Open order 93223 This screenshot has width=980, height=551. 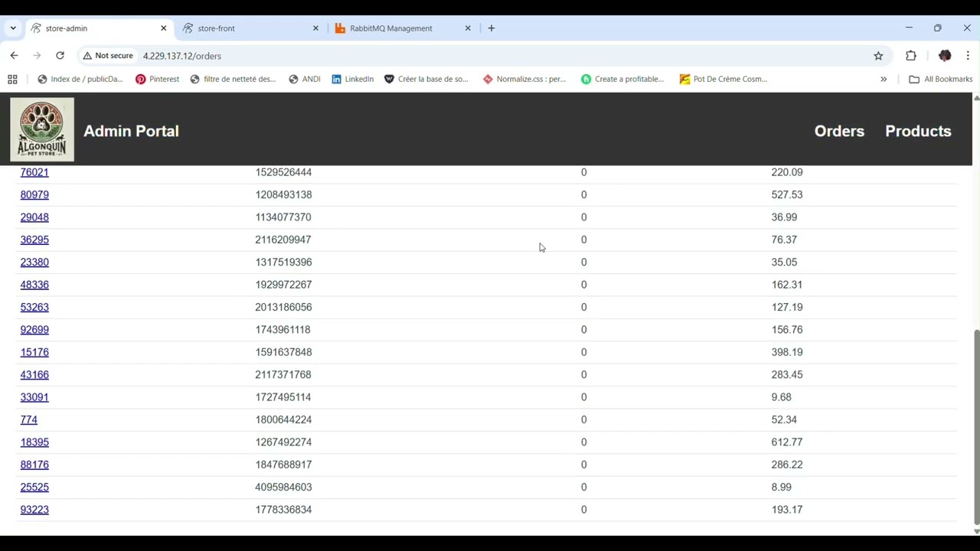(34, 510)
